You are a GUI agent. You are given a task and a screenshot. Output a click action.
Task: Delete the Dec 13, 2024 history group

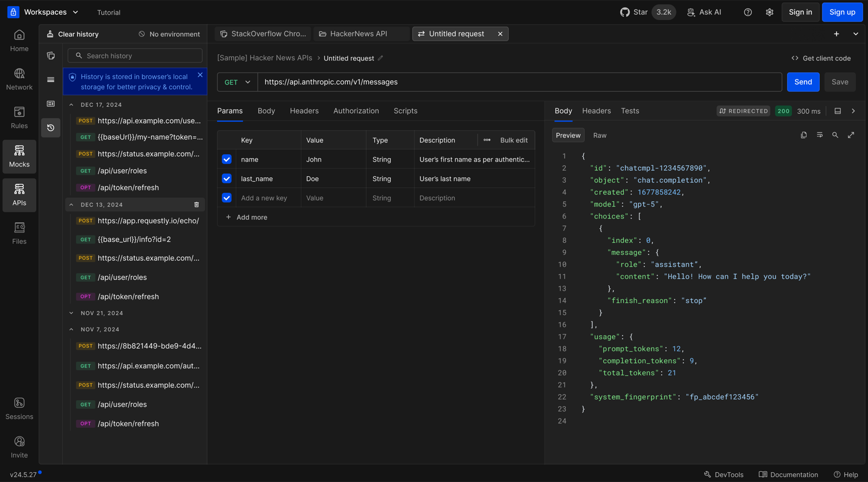196,204
